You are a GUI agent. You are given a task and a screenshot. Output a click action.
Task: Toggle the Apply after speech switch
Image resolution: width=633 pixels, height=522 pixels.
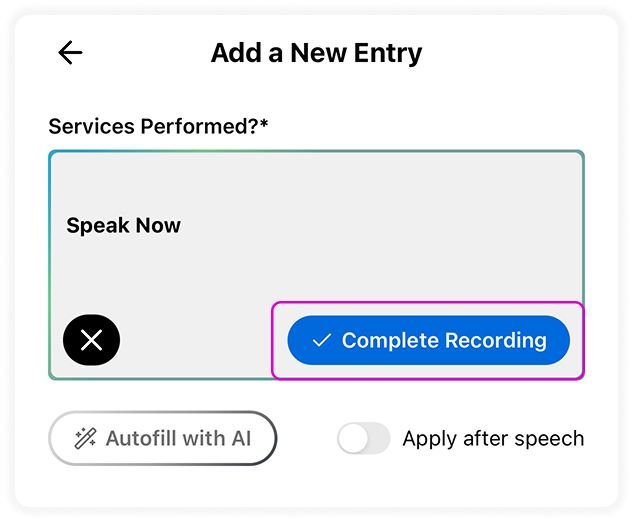[364, 438]
